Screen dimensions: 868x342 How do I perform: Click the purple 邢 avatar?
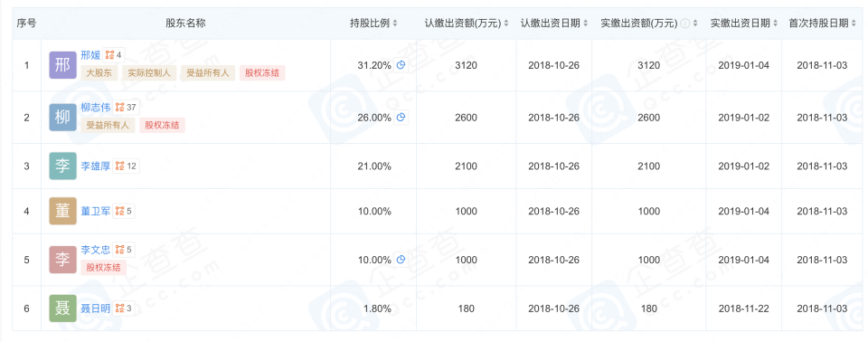pyautogui.click(x=62, y=65)
